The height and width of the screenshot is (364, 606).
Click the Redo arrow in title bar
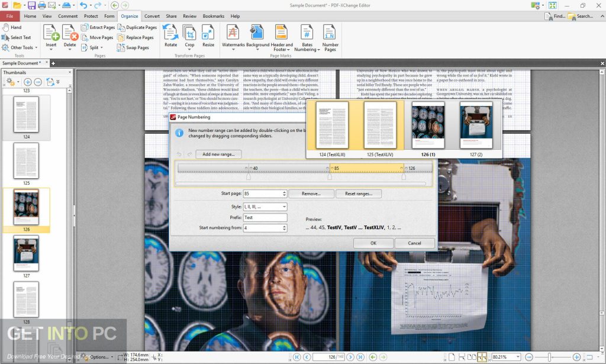(x=98, y=5)
